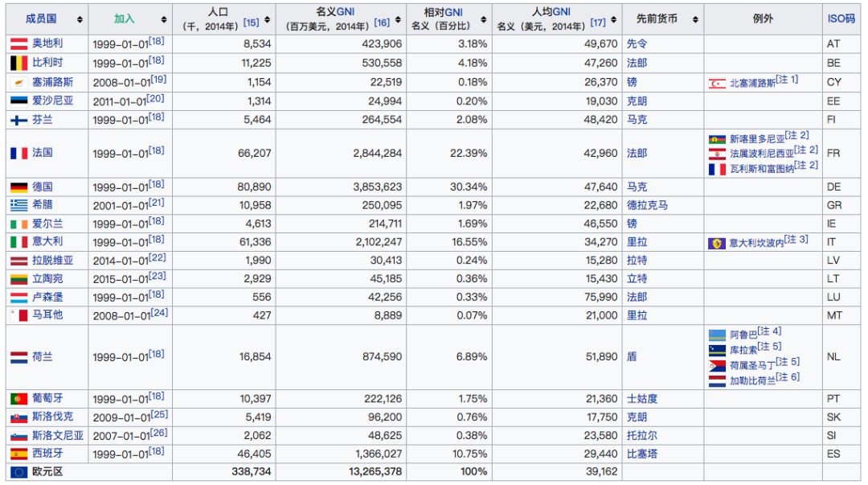
Task: Open footnote [15] in population header
Action: (x=252, y=23)
